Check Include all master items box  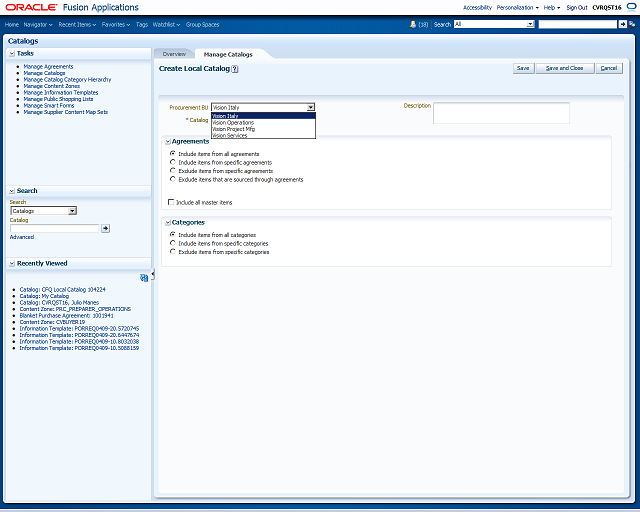171,202
